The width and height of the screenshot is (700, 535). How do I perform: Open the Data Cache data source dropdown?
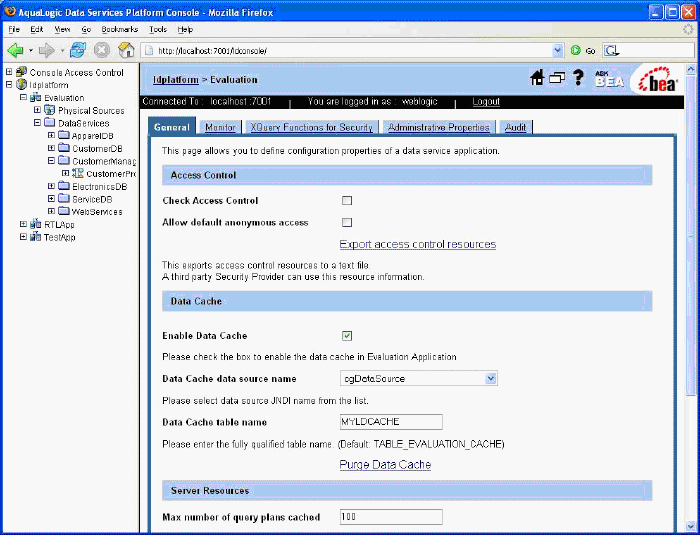(x=491, y=378)
